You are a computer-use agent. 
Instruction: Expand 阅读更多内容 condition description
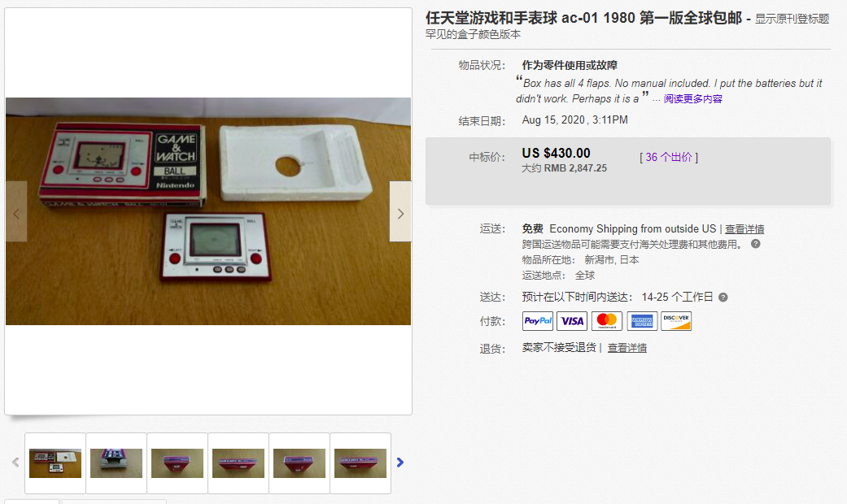693,98
